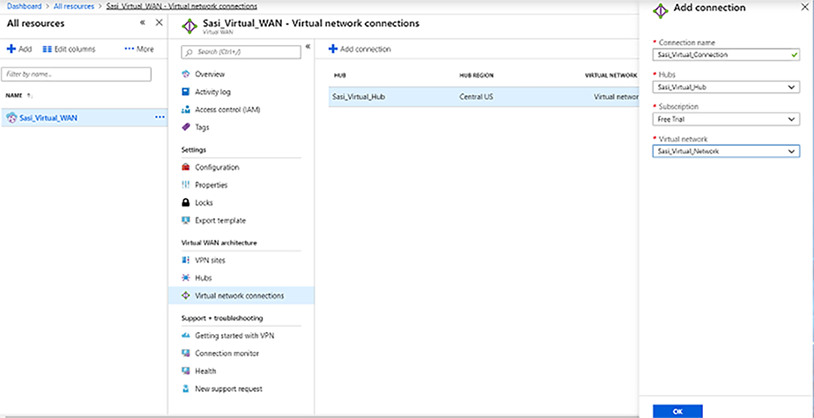Open Sasi_Virtual_WAN ellipsis context menu
This screenshot has height=418, width=814.
[x=159, y=117]
